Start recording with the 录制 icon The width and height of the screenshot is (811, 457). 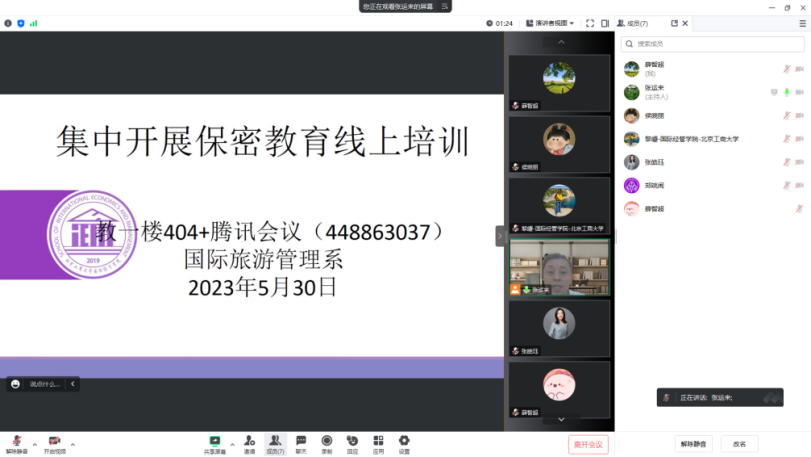click(327, 441)
